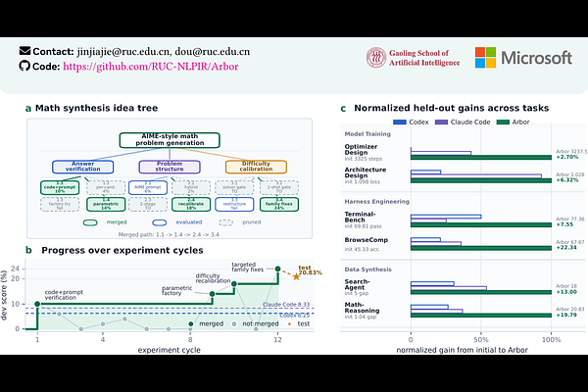Click the envelope contact icon

(x=24, y=51)
